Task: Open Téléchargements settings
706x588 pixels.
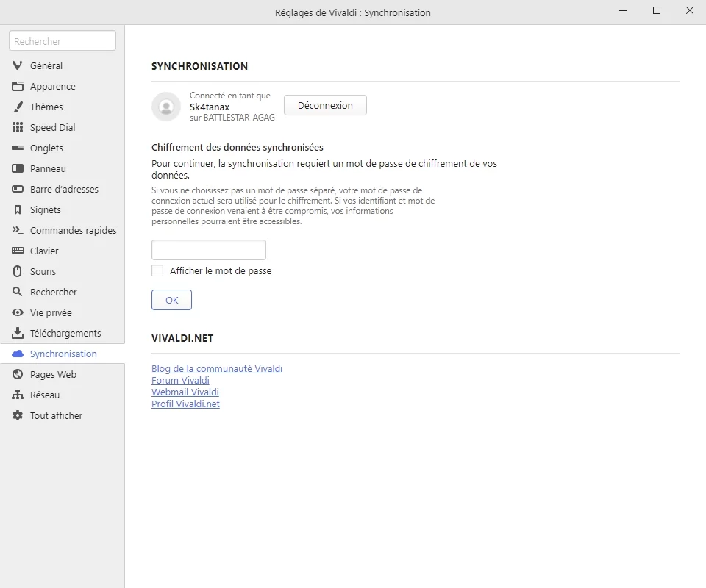Action: click(x=62, y=333)
